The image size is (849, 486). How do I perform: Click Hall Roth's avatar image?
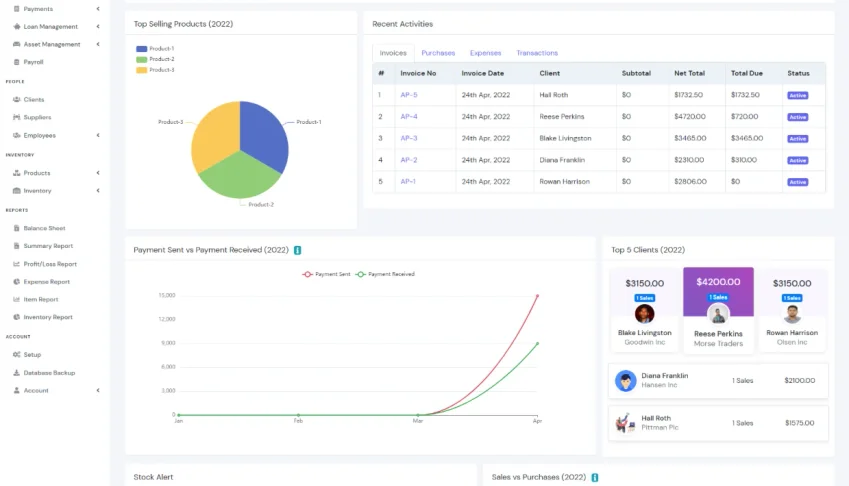pos(625,423)
